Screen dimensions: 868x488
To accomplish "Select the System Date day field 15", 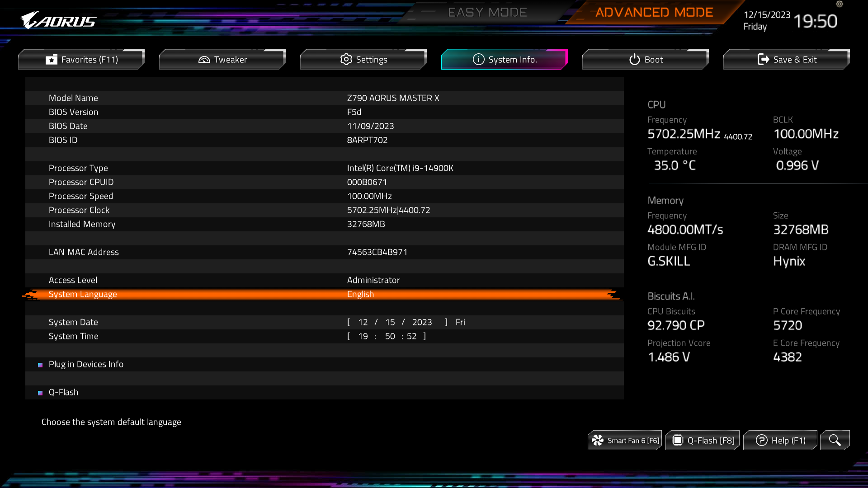I will coord(390,322).
